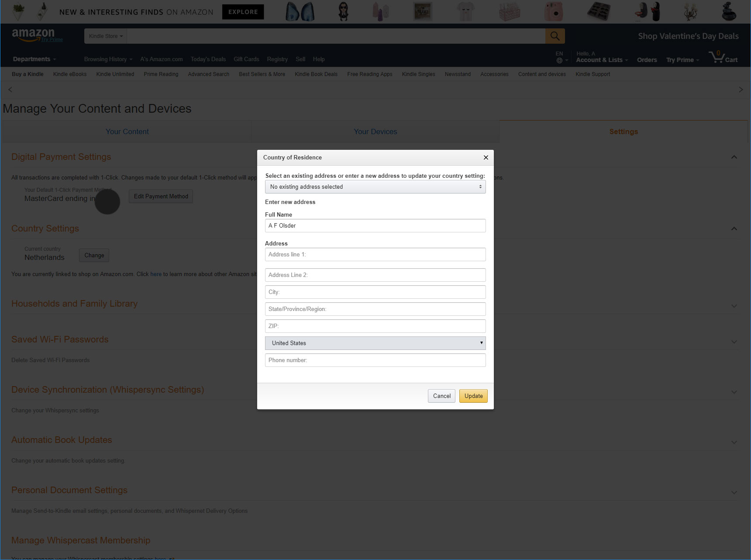This screenshot has height=560, width=751.
Task: Click the Address Line 2 field
Action: (375, 275)
